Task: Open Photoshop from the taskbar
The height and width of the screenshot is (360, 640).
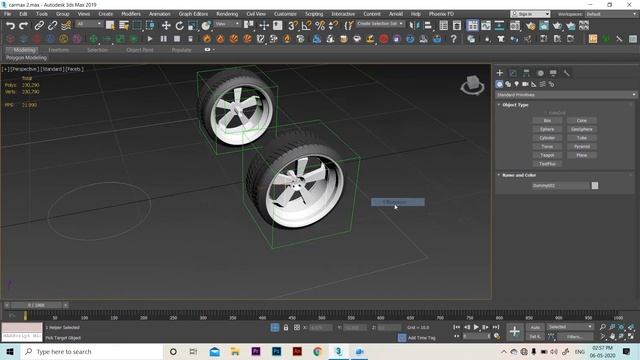Action: (276, 351)
